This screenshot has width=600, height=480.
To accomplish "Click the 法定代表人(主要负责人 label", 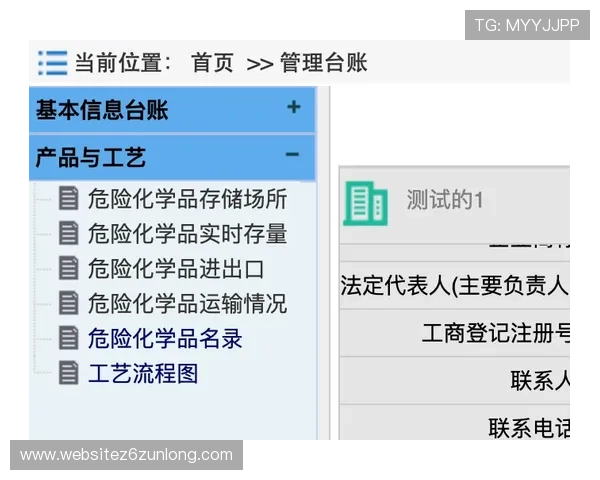I will pyautogui.click(x=455, y=286).
